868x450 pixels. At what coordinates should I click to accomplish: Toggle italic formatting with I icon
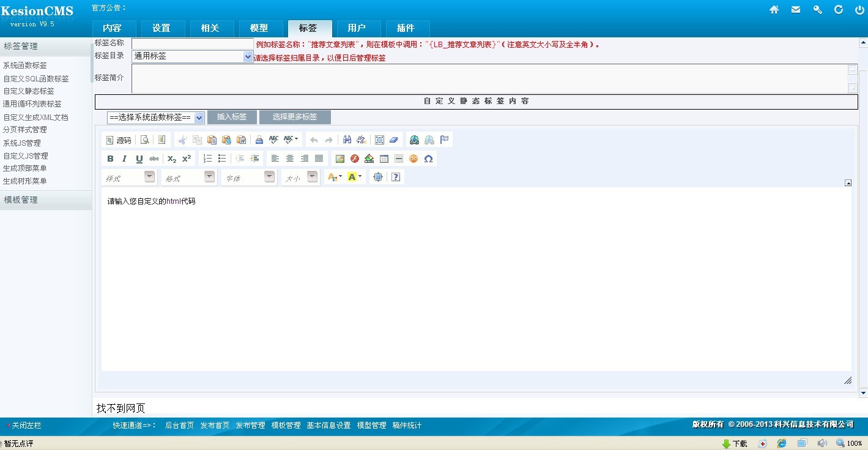[125, 159]
